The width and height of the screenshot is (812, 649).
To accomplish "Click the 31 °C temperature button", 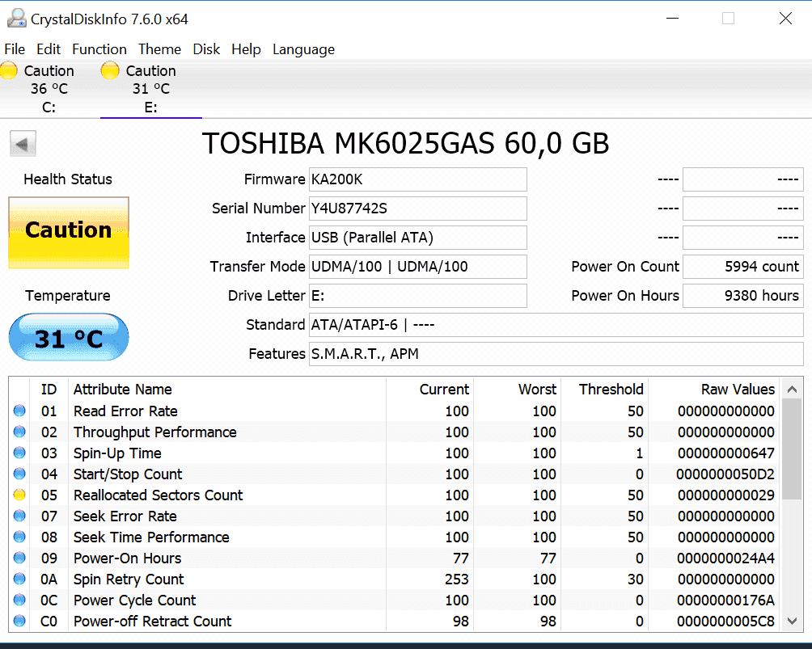I will 69,337.
